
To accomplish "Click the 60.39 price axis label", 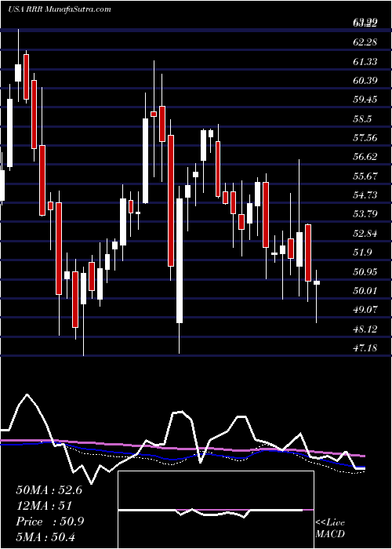I will 365,81.
